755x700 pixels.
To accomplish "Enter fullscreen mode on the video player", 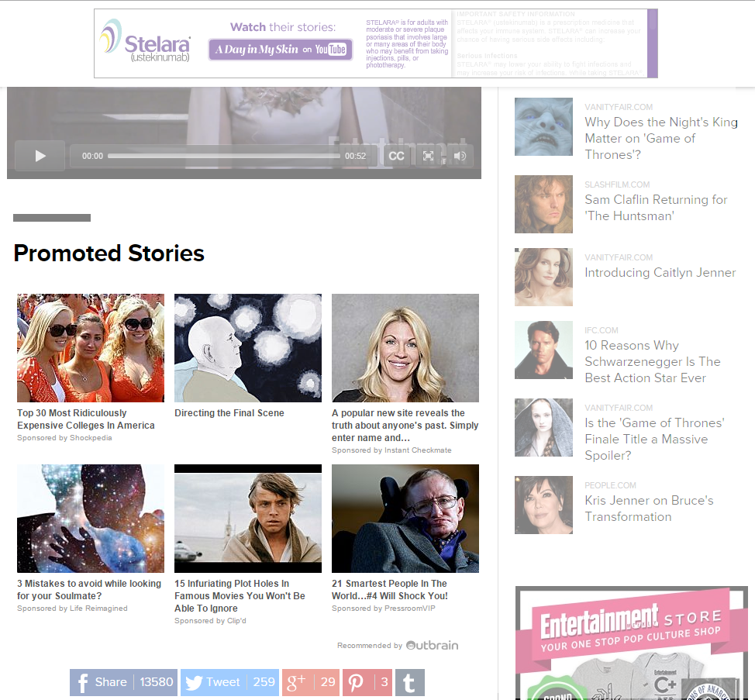I will 428,156.
